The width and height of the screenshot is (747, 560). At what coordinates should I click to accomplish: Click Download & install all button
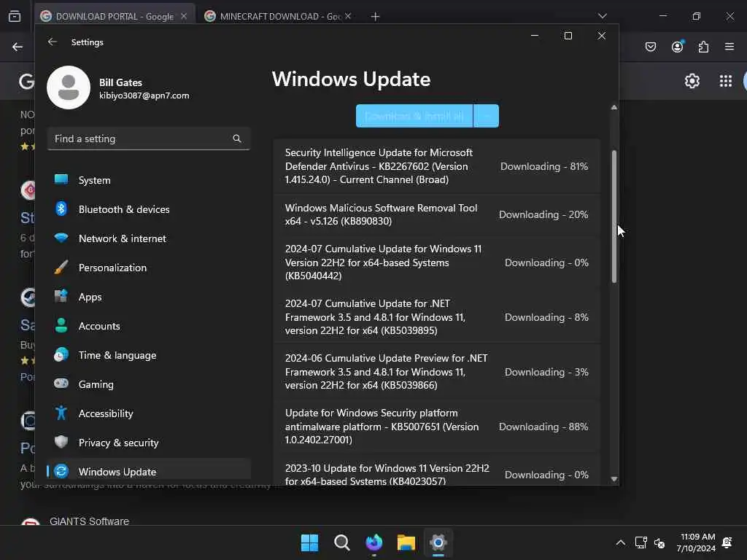click(x=414, y=116)
